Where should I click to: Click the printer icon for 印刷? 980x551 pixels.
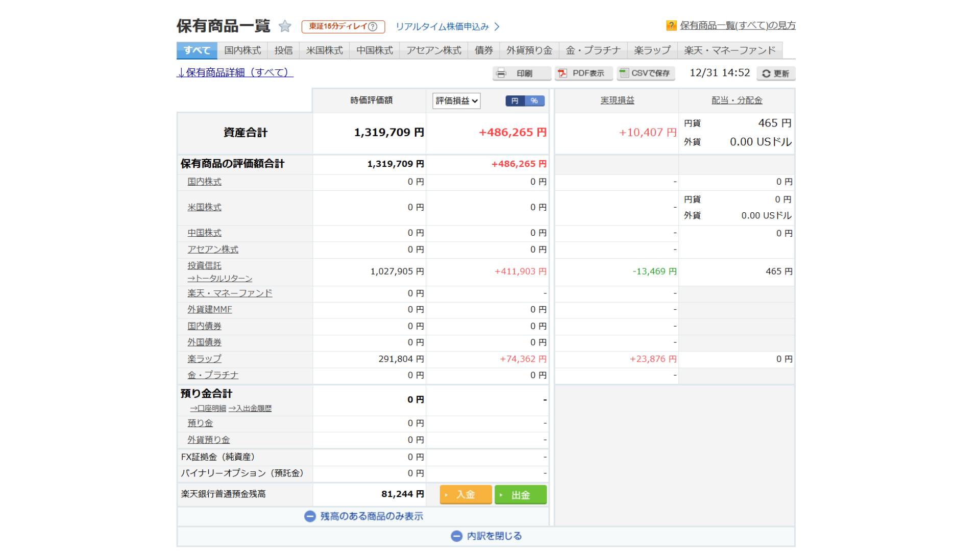tap(501, 73)
